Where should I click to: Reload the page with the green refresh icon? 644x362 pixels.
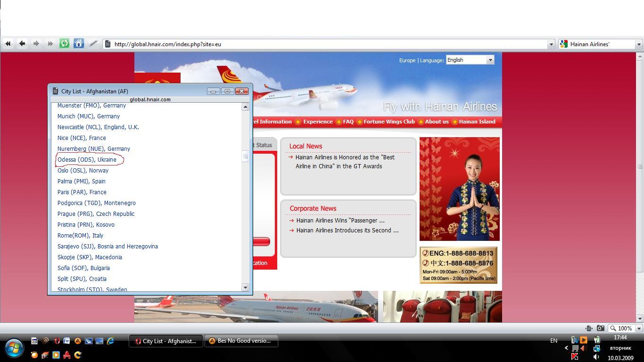[65, 44]
